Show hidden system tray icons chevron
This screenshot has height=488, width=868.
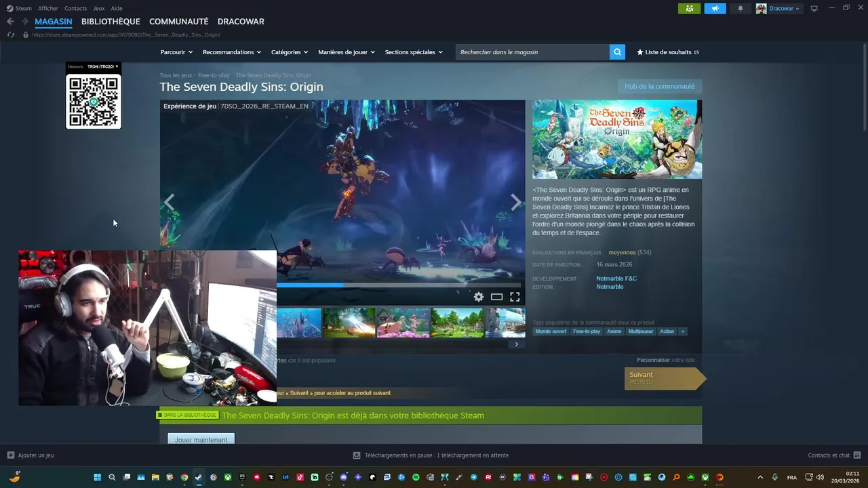point(760,477)
